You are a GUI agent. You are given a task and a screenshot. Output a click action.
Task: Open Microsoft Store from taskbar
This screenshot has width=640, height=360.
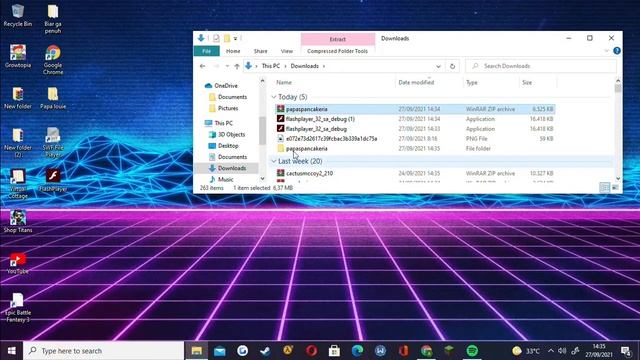point(334,351)
